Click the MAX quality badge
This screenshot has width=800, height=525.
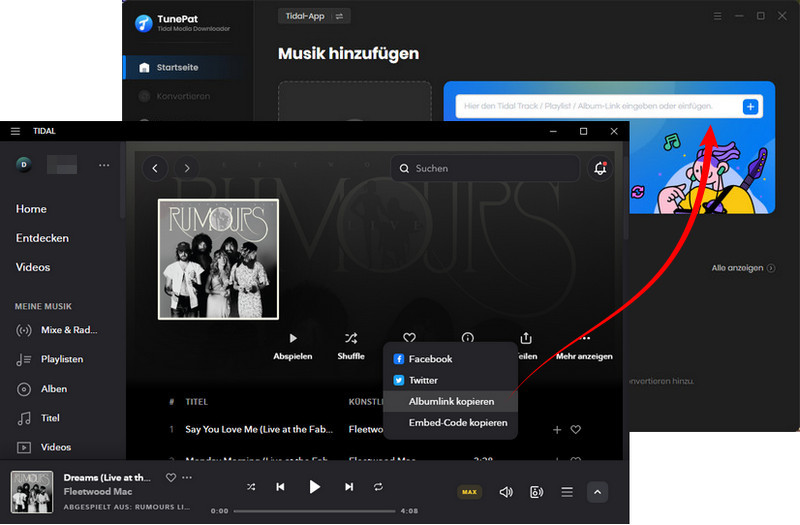[469, 492]
